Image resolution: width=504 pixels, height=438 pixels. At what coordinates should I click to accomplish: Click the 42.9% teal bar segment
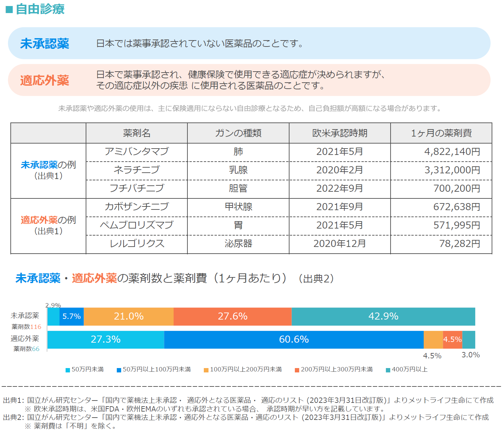click(384, 317)
